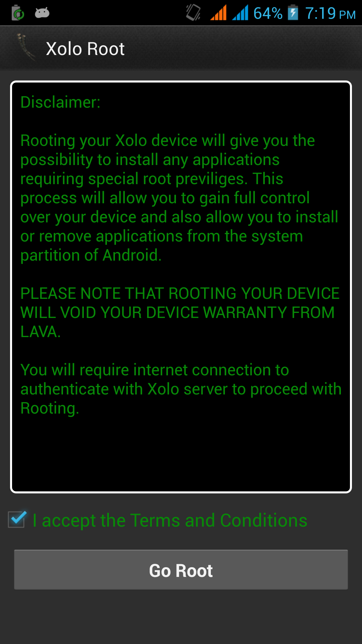
Task: Tap the Go Root button
Action: [x=181, y=570]
